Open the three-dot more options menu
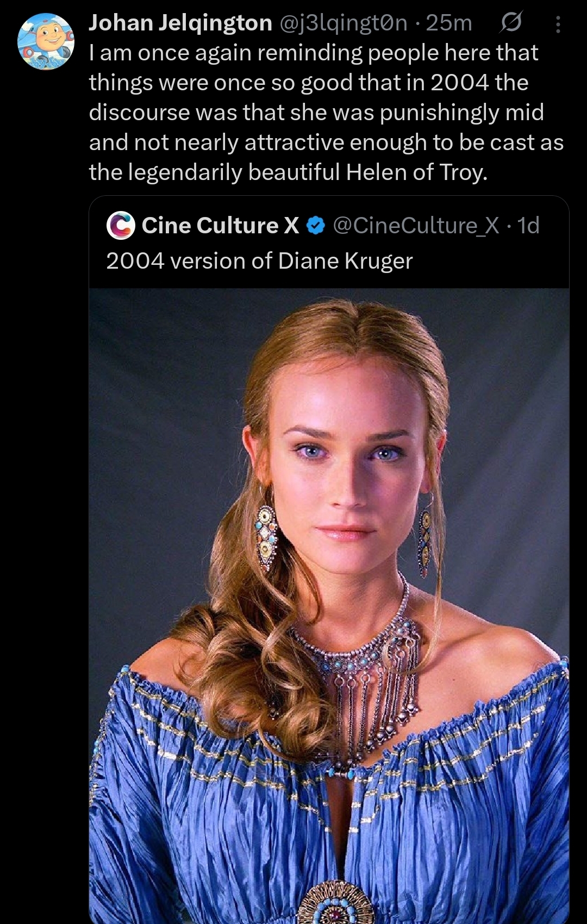 558,24
